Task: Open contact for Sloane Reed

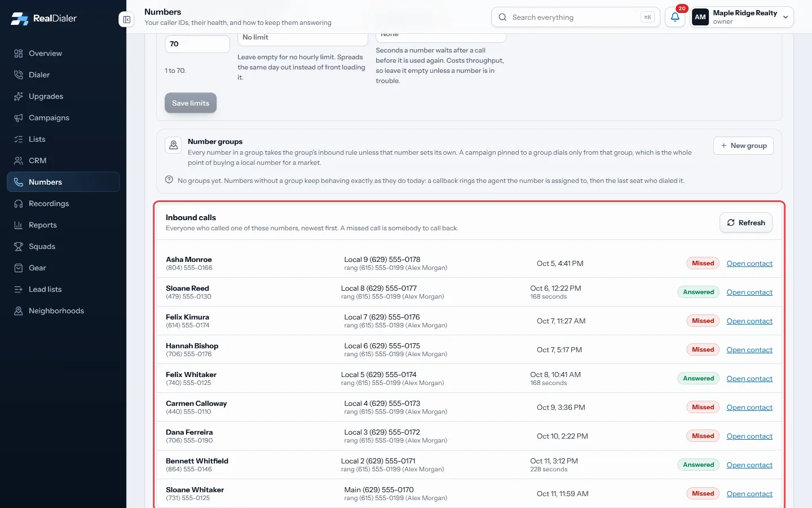Action: (x=749, y=292)
